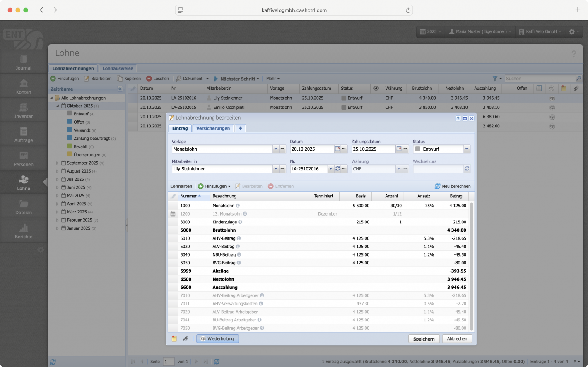Screen dimensions: 588x367
Task: Click inside the Suchen search field
Action: (x=538, y=78)
